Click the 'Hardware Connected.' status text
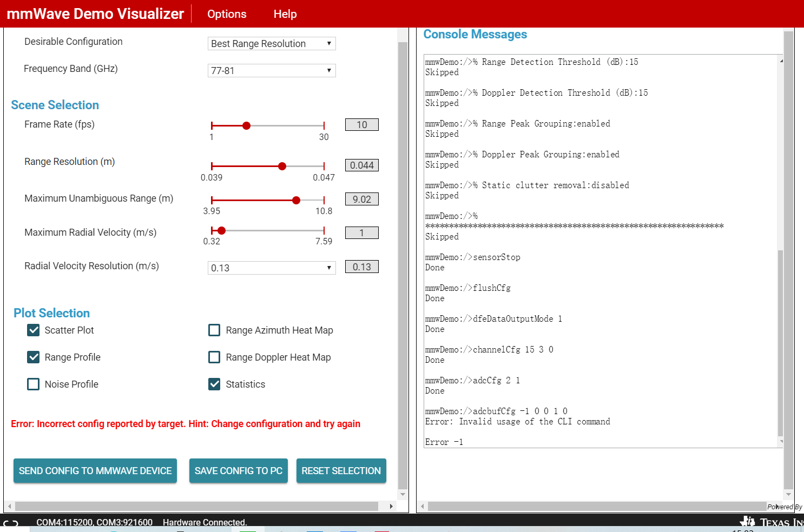 click(205, 522)
